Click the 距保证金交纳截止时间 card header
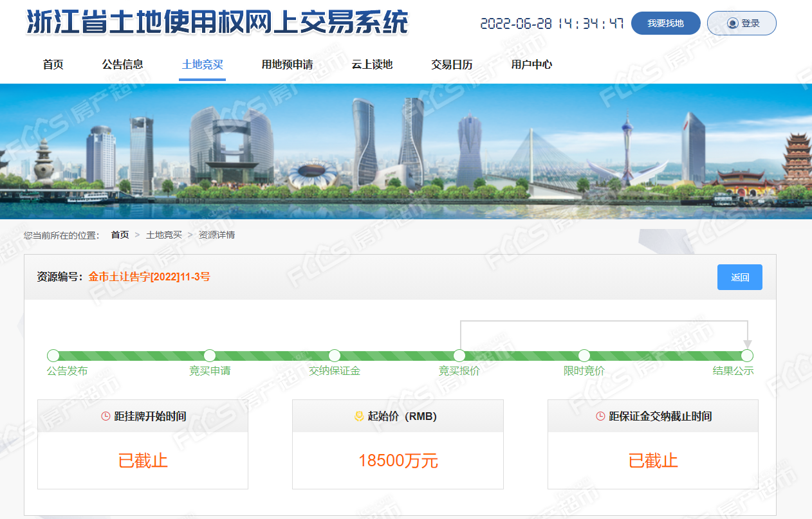812x519 pixels. (653, 416)
